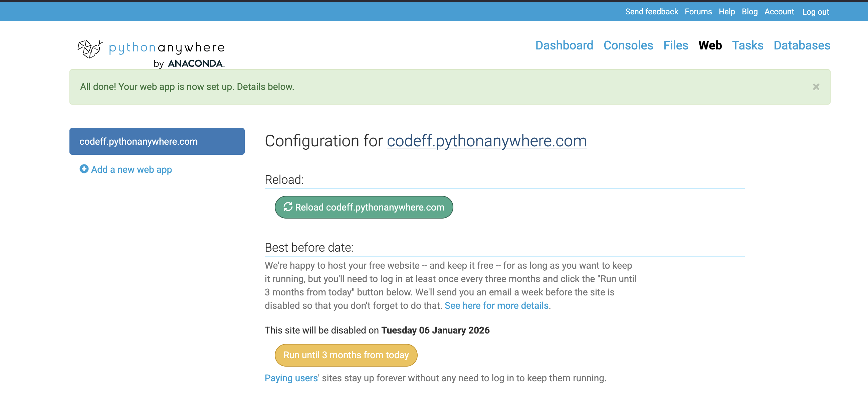
Task: Navigate to the Databases tab
Action: tap(802, 45)
